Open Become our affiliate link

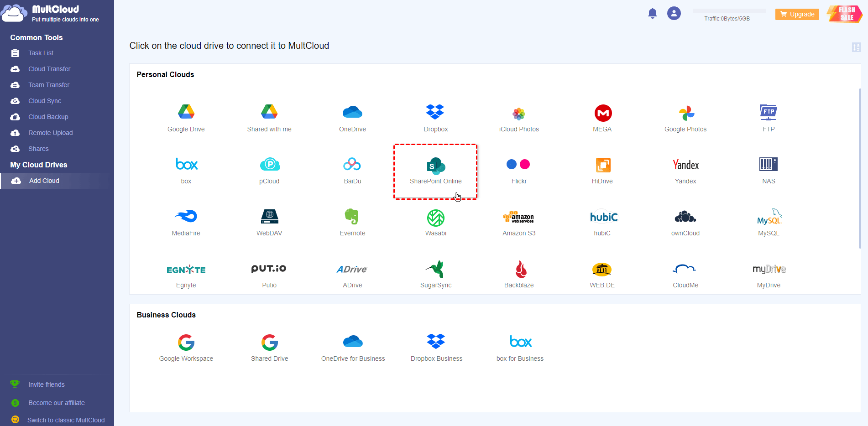[x=56, y=403]
